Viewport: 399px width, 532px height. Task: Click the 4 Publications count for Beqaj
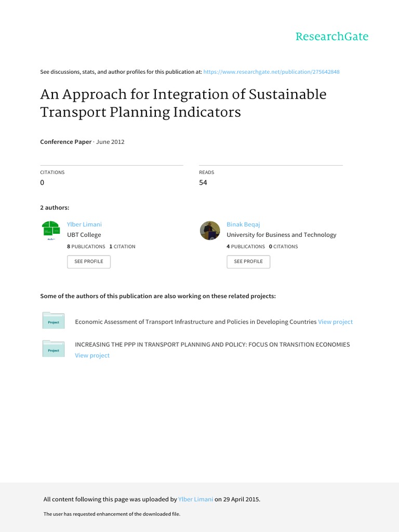point(246,246)
